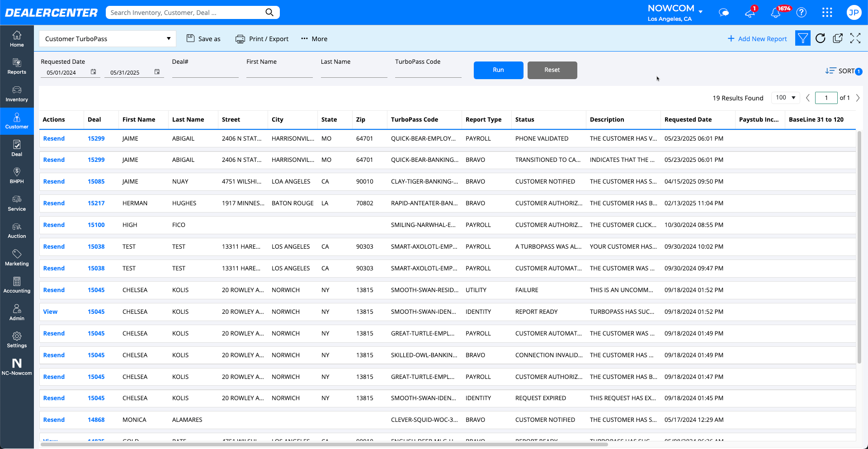
Task: Click the 05/01/2024 start date field
Action: (x=66, y=72)
